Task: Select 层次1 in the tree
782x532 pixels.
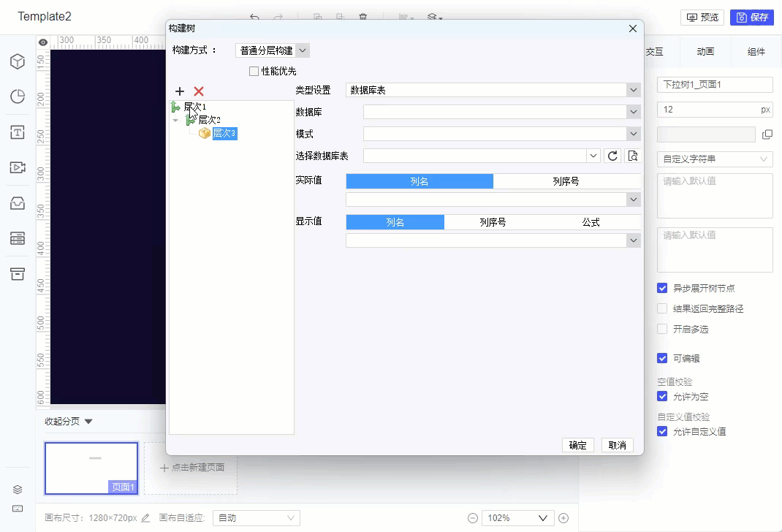Action: tap(195, 107)
